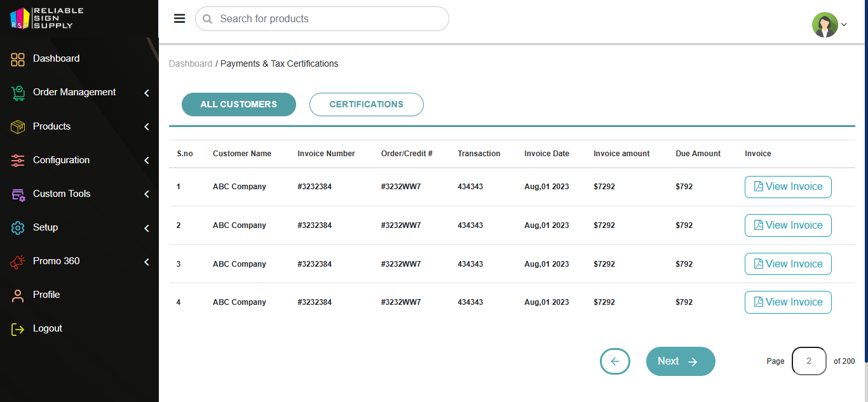Click the Promo 360 megaphone icon

[18, 261]
